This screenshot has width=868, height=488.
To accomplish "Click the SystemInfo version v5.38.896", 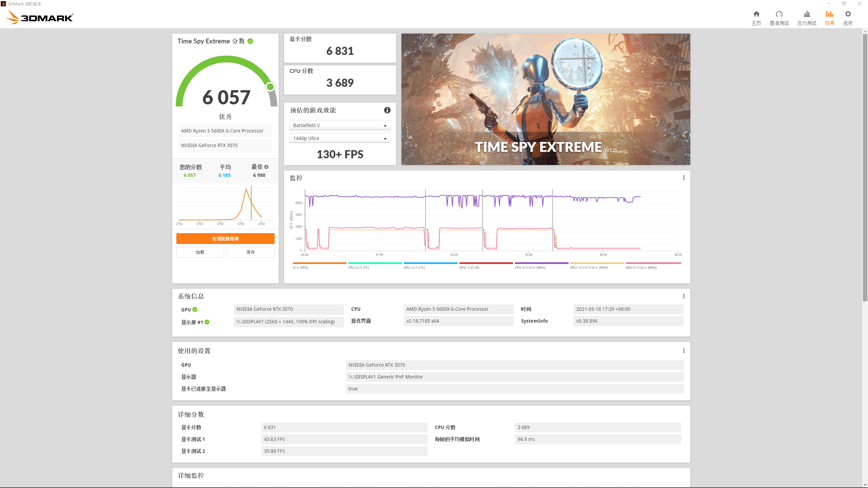I will pyautogui.click(x=628, y=321).
